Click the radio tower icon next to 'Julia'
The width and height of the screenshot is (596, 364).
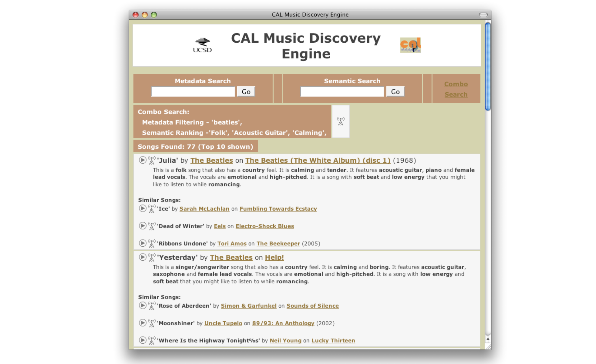pyautogui.click(x=151, y=160)
